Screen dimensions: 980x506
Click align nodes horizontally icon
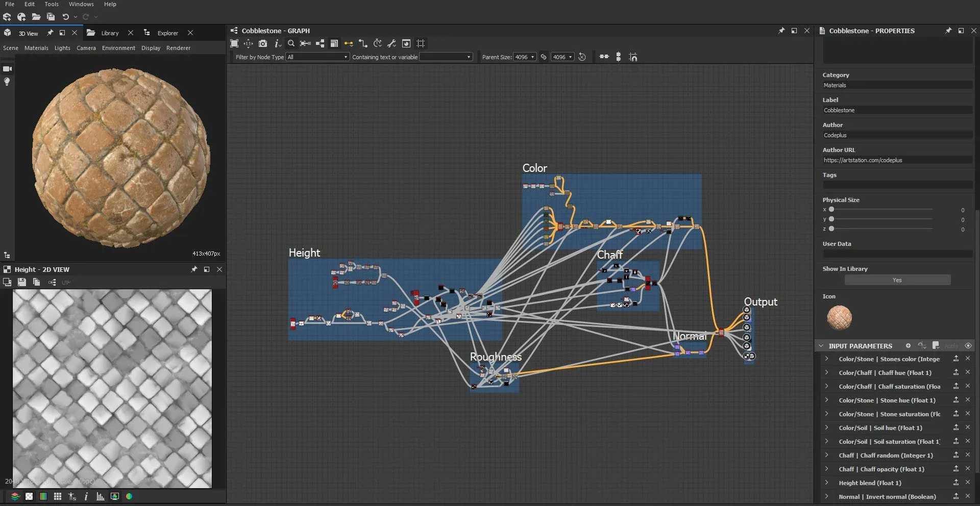604,57
